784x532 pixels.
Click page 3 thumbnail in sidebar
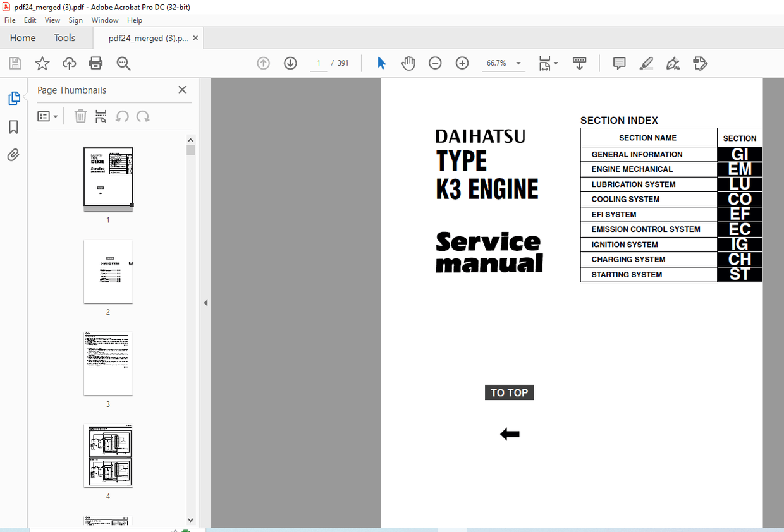click(108, 363)
